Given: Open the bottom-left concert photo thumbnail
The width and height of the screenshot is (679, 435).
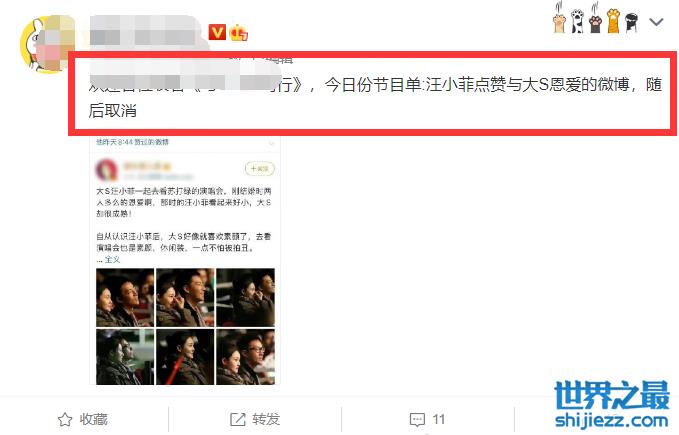Looking at the screenshot, I should pyautogui.click(x=125, y=357).
